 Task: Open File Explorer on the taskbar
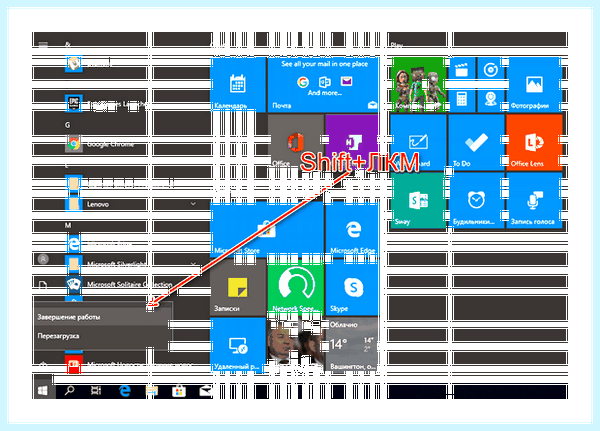click(152, 390)
